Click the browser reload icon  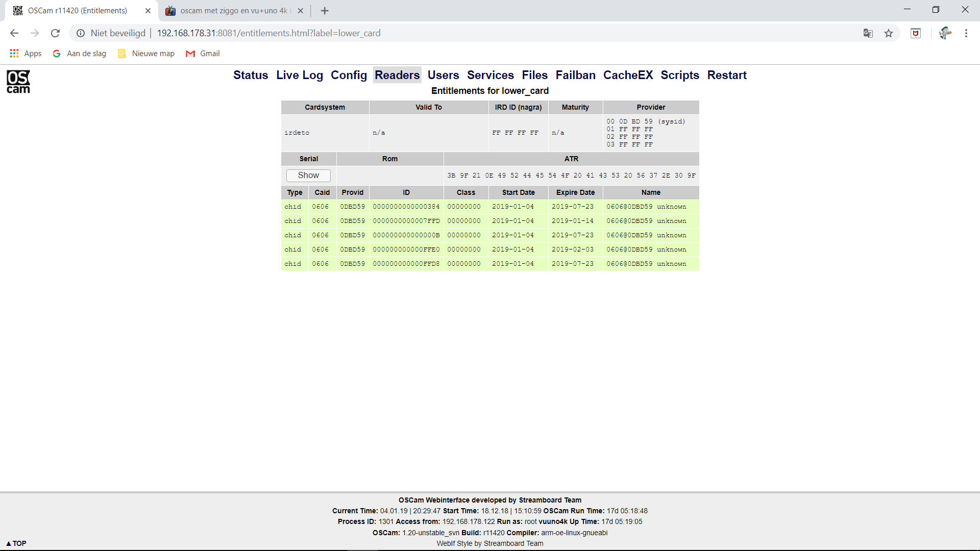[x=55, y=33]
